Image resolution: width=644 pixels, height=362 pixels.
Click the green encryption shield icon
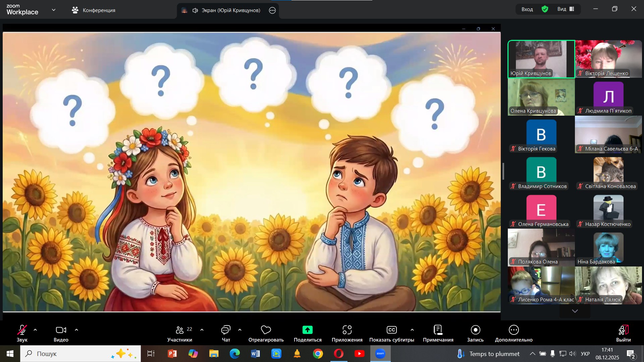point(545,9)
